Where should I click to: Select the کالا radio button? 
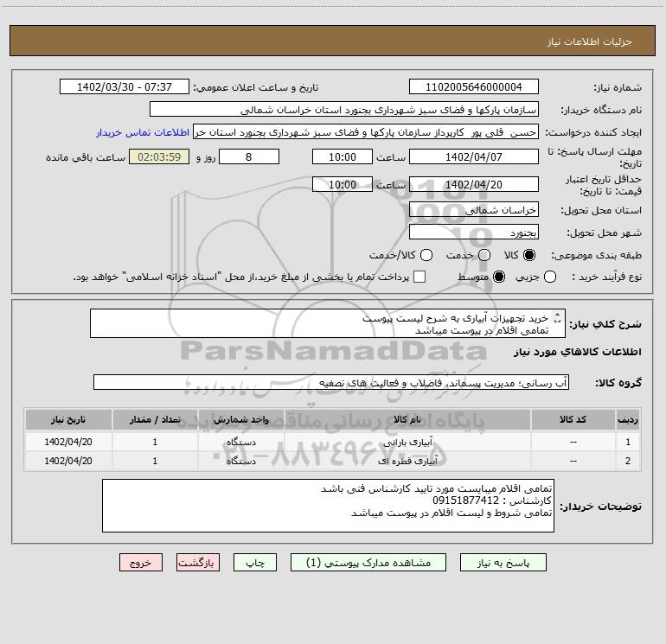pyautogui.click(x=529, y=255)
